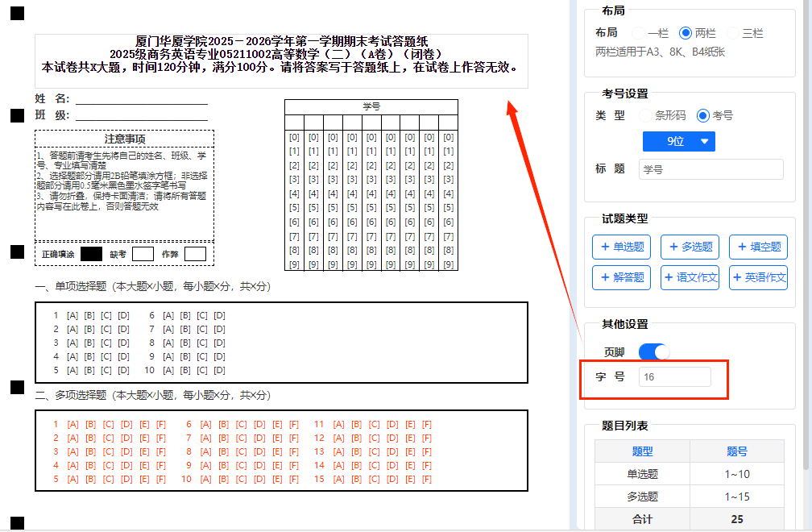Add a 解答题 answer question

coord(621,277)
